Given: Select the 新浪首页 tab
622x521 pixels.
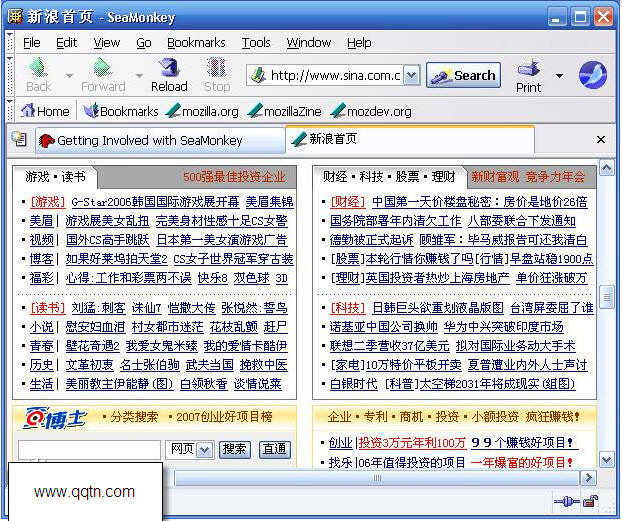Looking at the screenshot, I should tap(410, 139).
